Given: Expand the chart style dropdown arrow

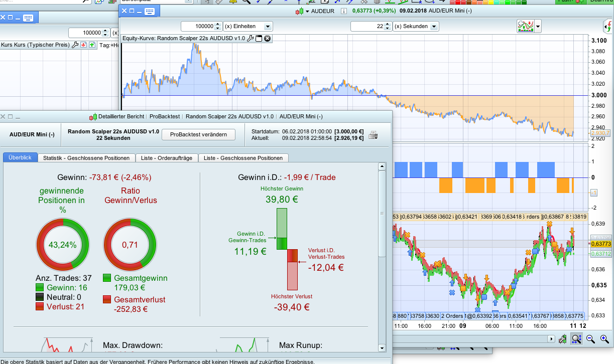Looking at the screenshot, I should [538, 26].
